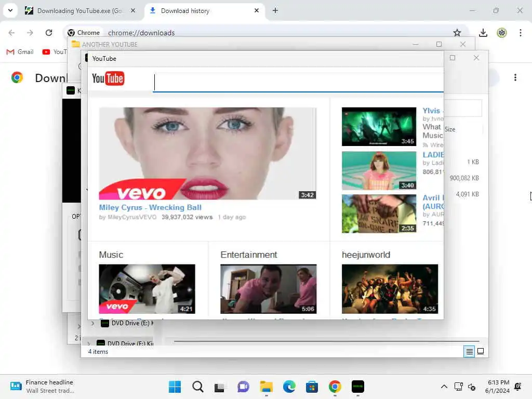
Task: Click the Explorer horizontal scrollbar
Action: (x=326, y=341)
